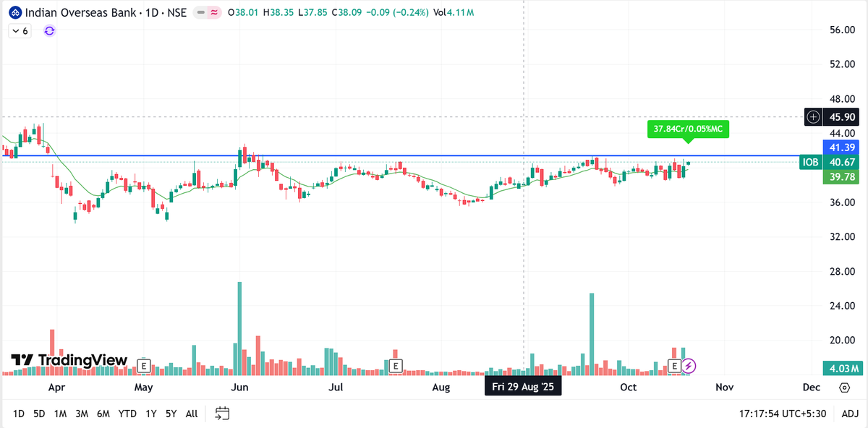Switch time range to 1Y
Image resolution: width=868 pixels, height=428 pixels.
(151, 414)
